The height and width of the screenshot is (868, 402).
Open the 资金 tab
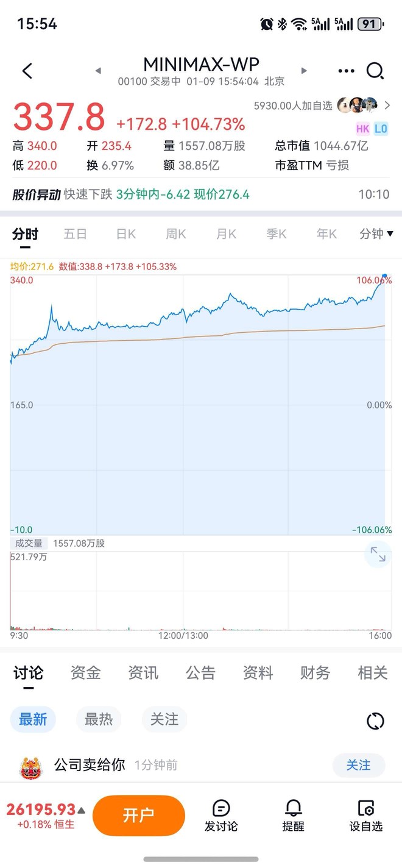(x=85, y=672)
